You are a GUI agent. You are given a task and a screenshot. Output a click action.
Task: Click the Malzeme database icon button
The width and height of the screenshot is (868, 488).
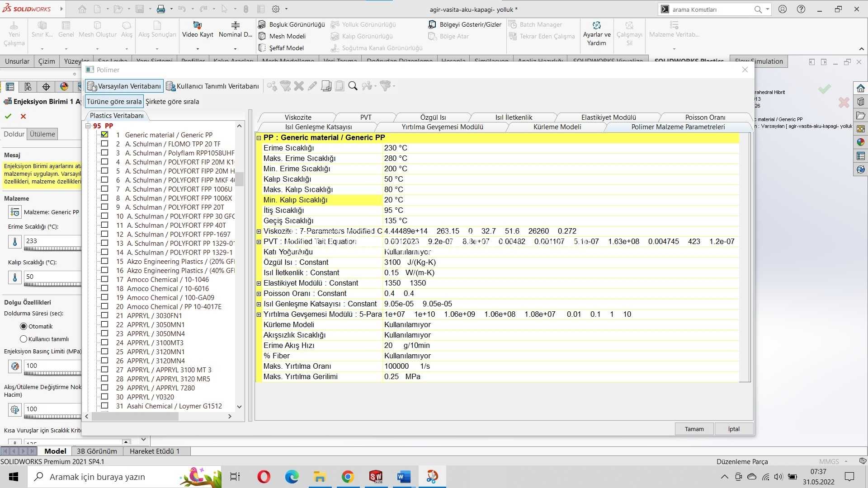coord(15,212)
